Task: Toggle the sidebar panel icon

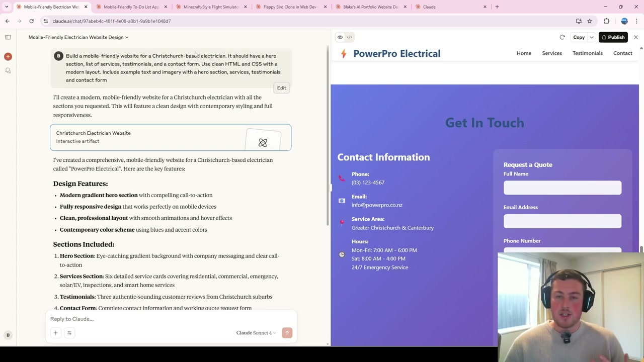Action: click(x=8, y=37)
